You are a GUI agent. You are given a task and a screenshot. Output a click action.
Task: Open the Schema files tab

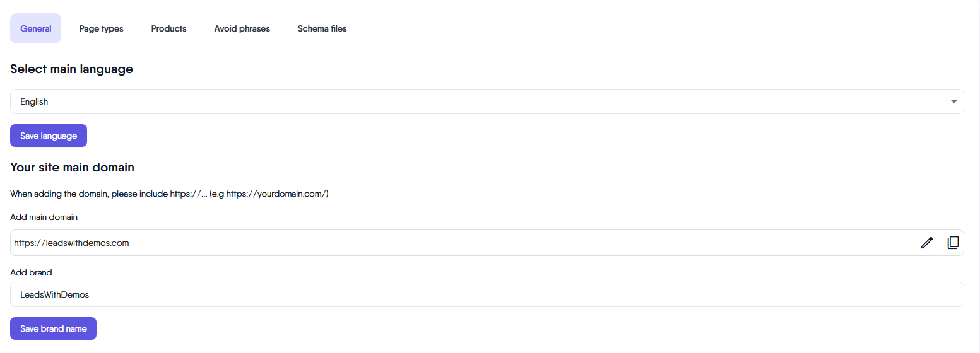click(322, 28)
